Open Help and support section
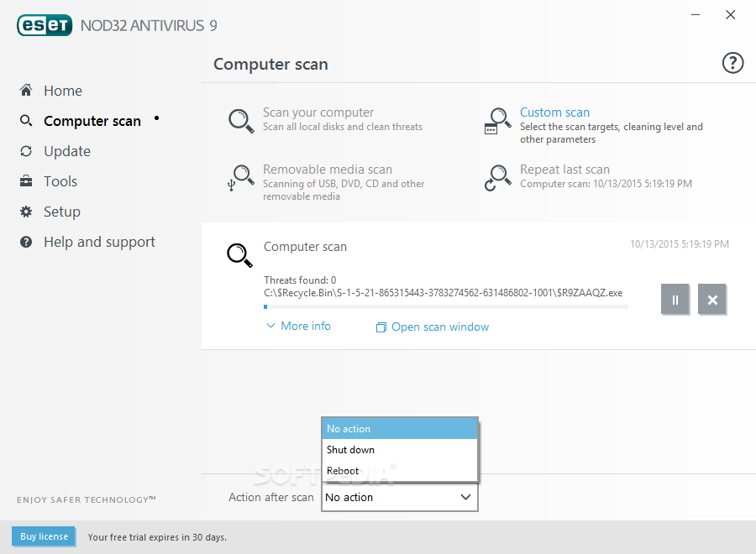Viewport: 756px width, 554px height. pyautogui.click(x=99, y=242)
